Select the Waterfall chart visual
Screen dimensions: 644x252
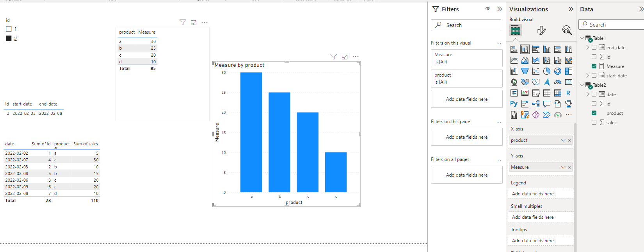514,71
